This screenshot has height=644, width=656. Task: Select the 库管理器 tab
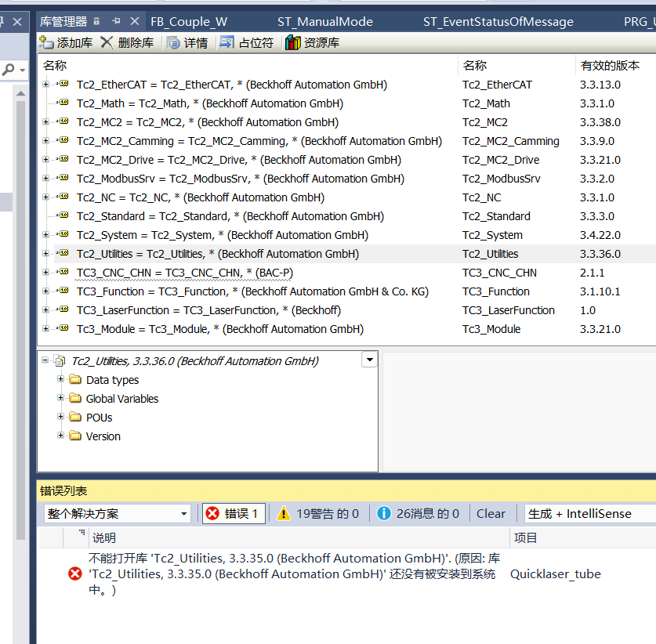[63, 21]
